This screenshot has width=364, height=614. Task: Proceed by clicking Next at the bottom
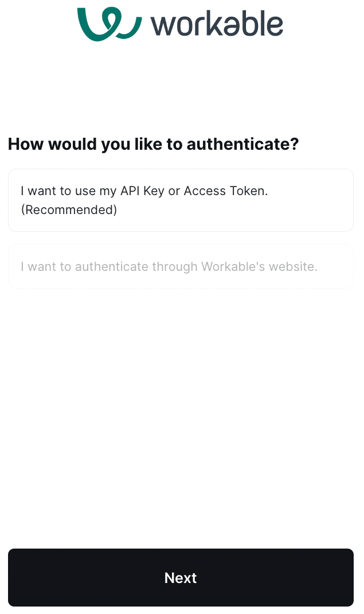(x=181, y=578)
